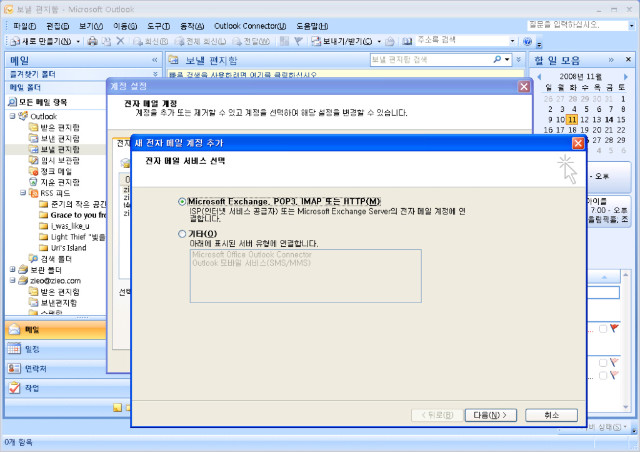Viewport: 640px width, 452px height.
Task: Open the 편집(E) menu
Action: [57, 26]
